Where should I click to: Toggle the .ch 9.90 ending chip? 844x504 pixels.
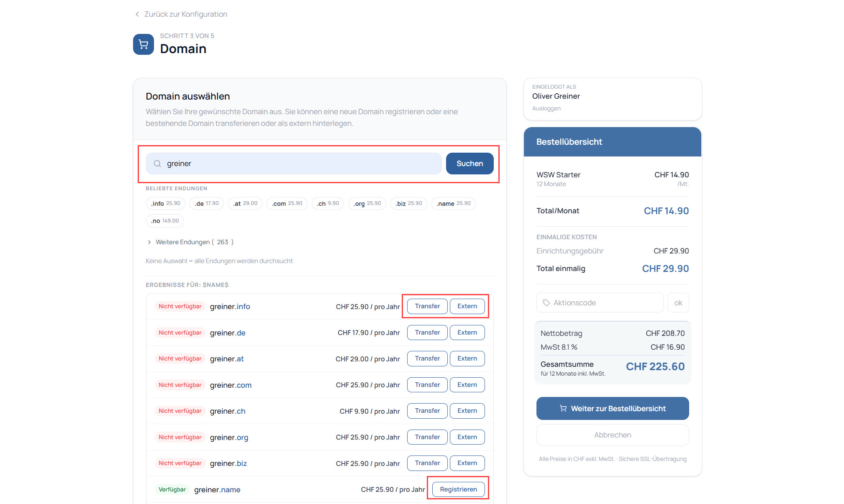pyautogui.click(x=328, y=204)
